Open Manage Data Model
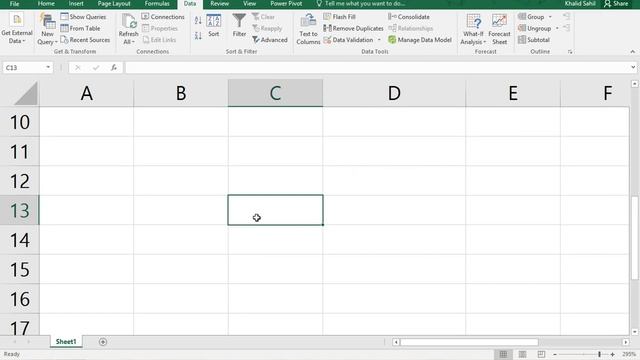Screen dimensions: 640x360 tap(420, 40)
